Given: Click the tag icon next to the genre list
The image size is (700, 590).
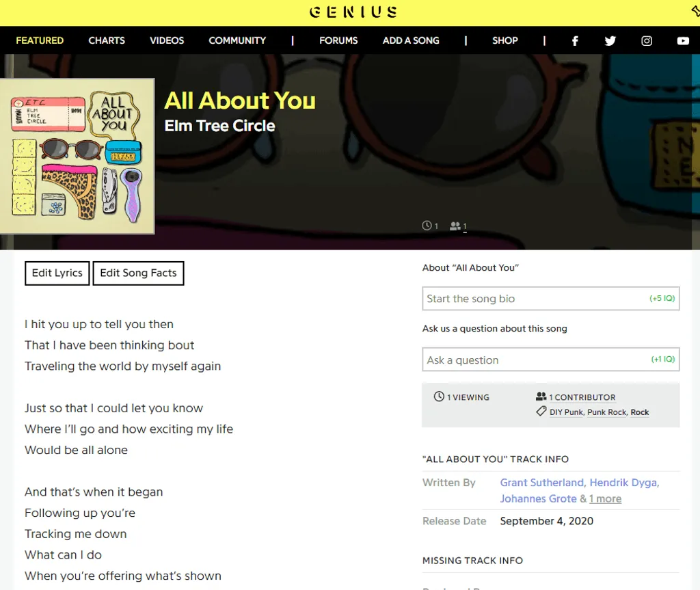Looking at the screenshot, I should pyautogui.click(x=539, y=412).
